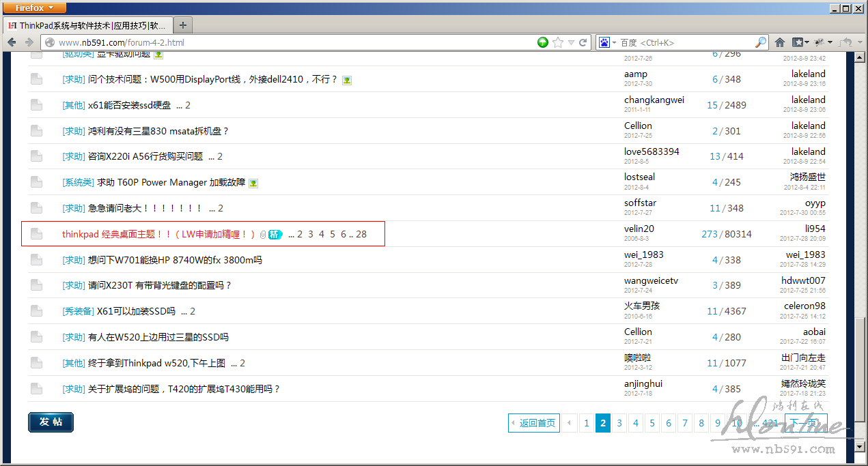Open a new tab with the plus button
868x466 pixels.
183,25
